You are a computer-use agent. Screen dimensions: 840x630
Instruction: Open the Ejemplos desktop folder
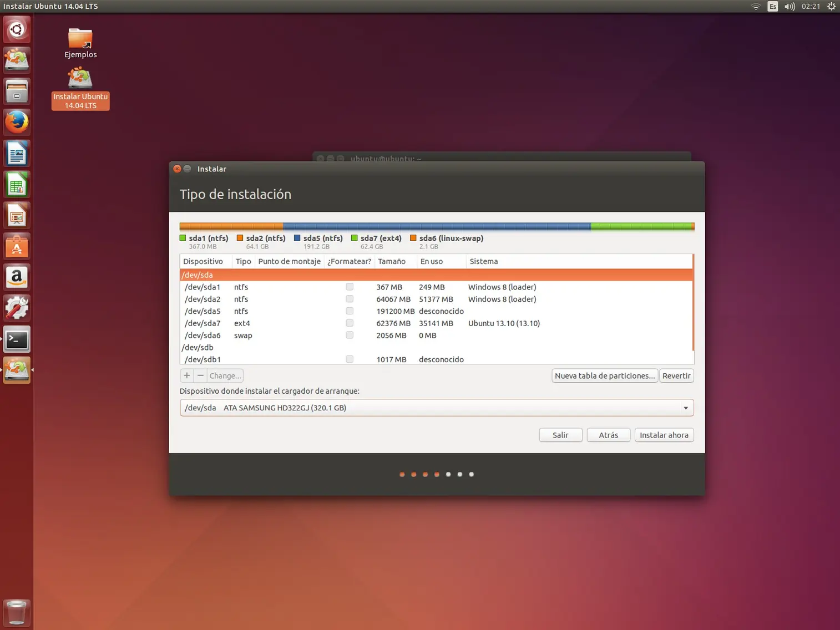point(80,43)
